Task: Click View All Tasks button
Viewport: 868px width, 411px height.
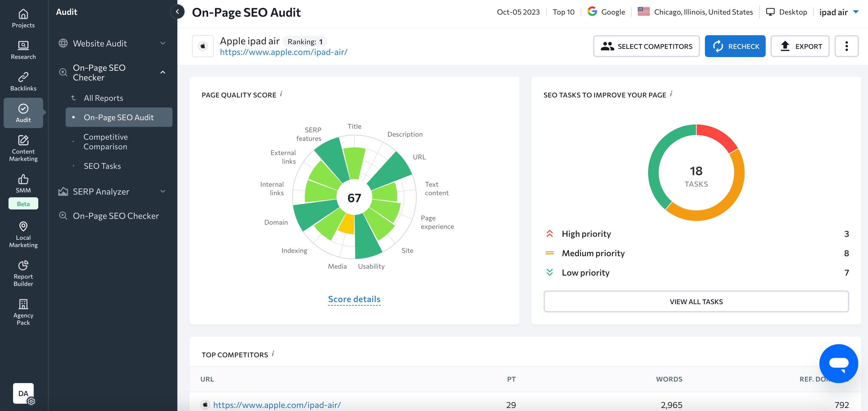Action: click(696, 301)
